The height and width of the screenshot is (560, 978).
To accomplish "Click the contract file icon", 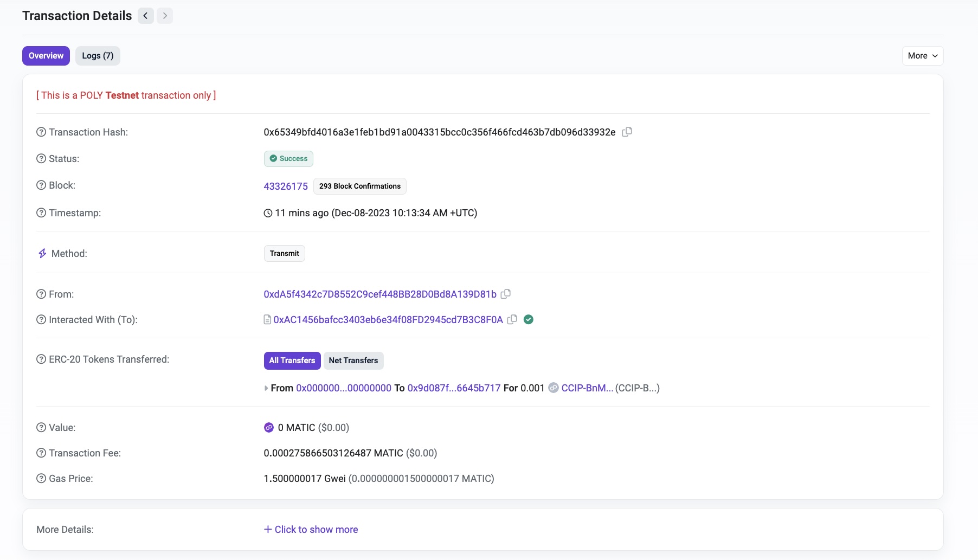I will [267, 320].
